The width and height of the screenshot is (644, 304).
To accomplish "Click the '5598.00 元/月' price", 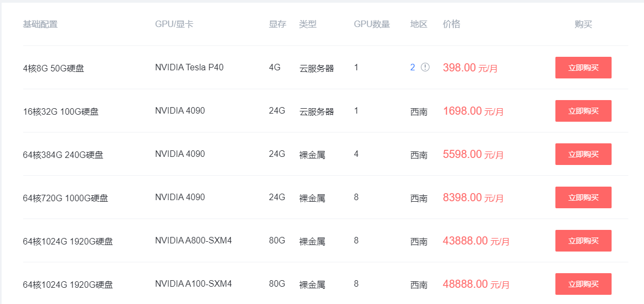I will (x=473, y=154).
